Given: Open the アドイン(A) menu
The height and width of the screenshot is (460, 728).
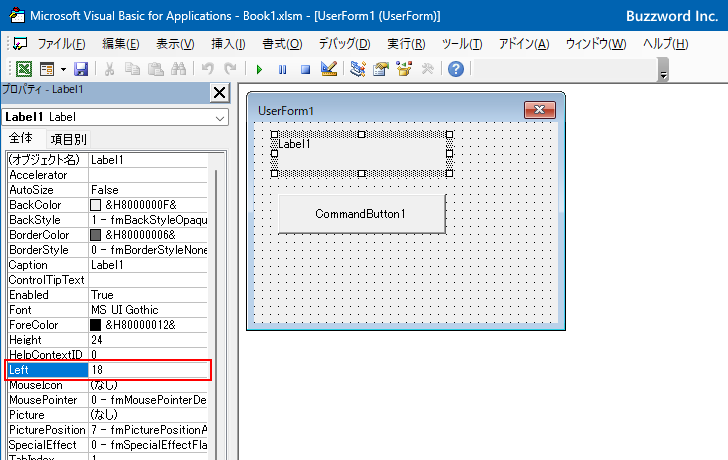Looking at the screenshot, I should (524, 44).
